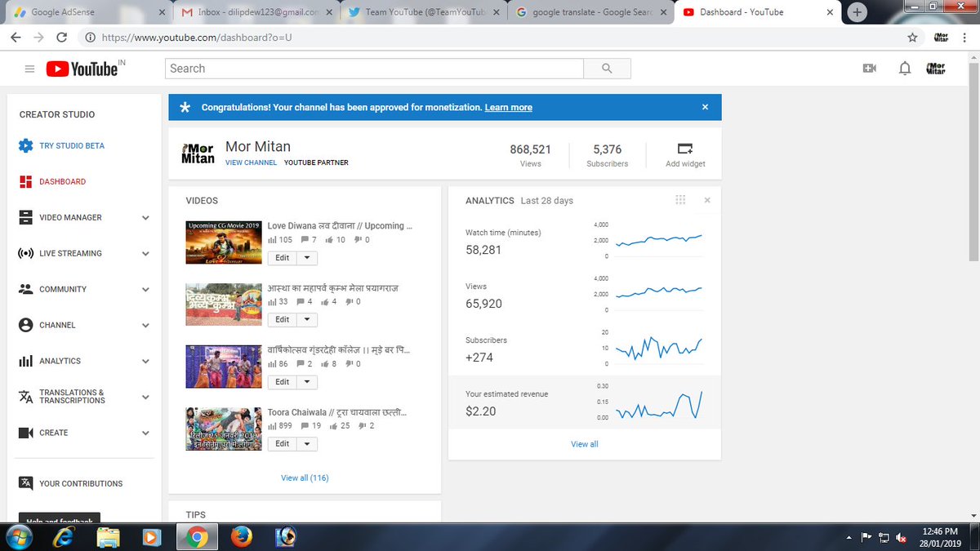The height and width of the screenshot is (551, 980).
Task: Click the Live Streaming sidebar icon
Action: 25,254
